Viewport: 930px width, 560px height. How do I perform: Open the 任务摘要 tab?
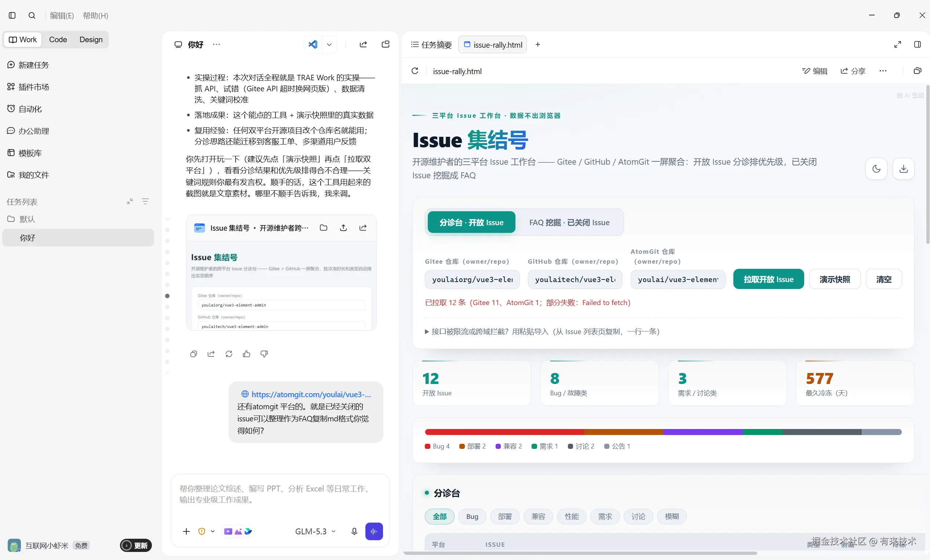431,44
